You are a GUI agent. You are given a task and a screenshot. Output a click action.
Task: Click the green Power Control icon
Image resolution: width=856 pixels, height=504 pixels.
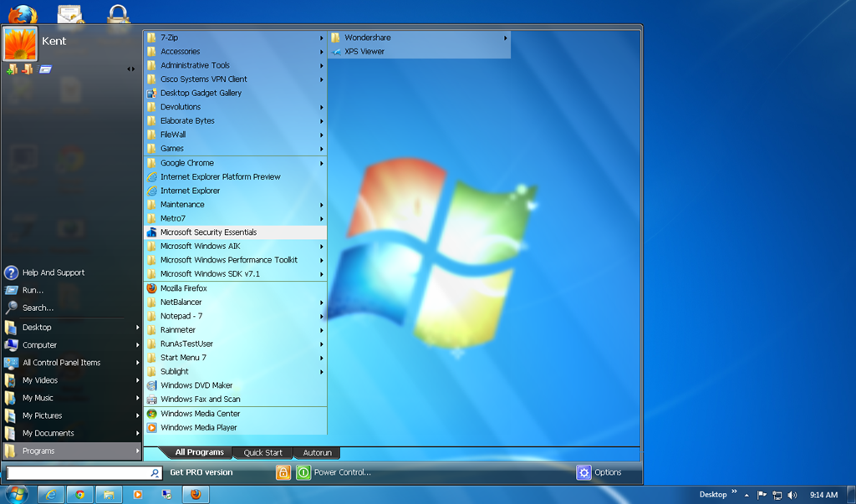(x=303, y=472)
